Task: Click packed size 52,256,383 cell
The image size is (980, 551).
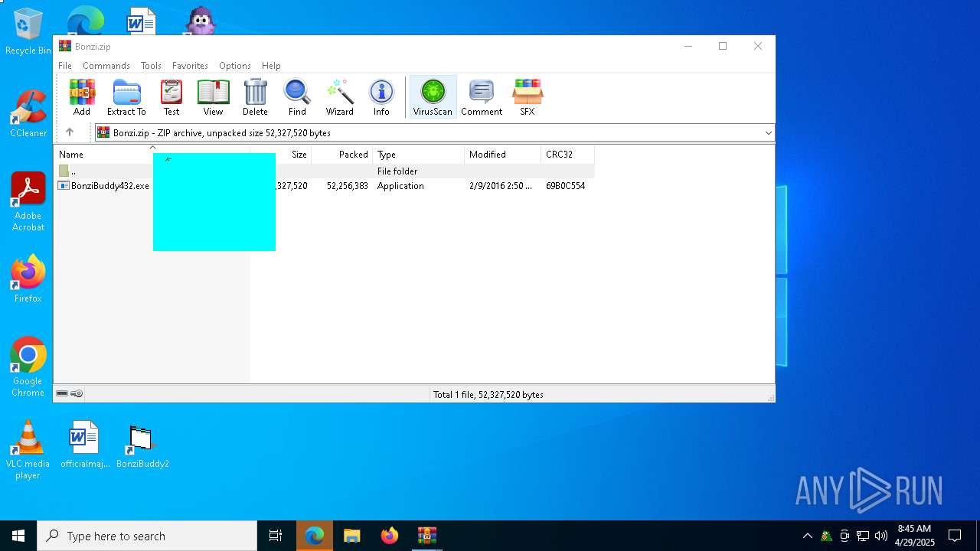Action: [347, 186]
